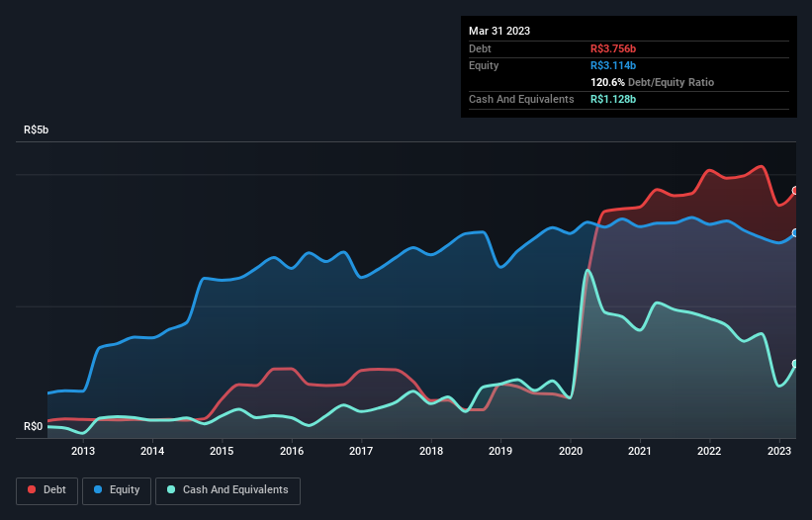Click the blue Equity legend dot

pyautogui.click(x=98, y=489)
